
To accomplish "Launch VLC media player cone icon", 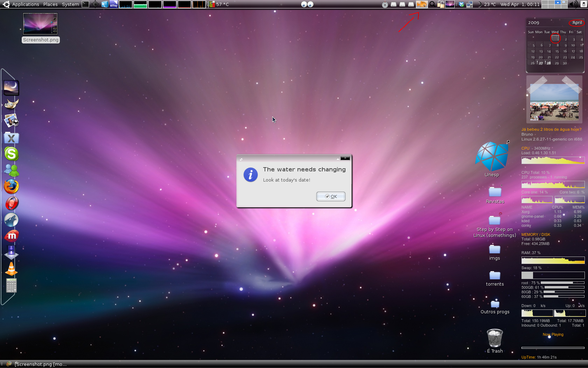I will [11, 269].
